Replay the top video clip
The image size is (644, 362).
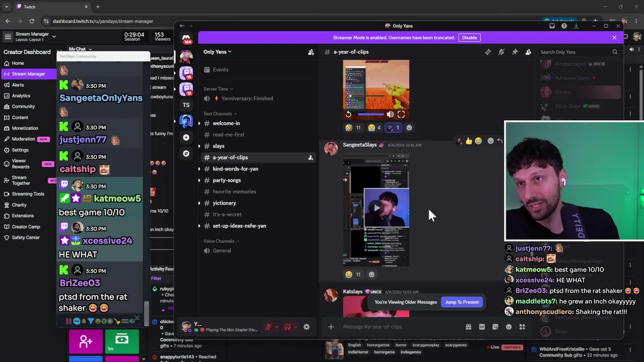tap(348, 115)
